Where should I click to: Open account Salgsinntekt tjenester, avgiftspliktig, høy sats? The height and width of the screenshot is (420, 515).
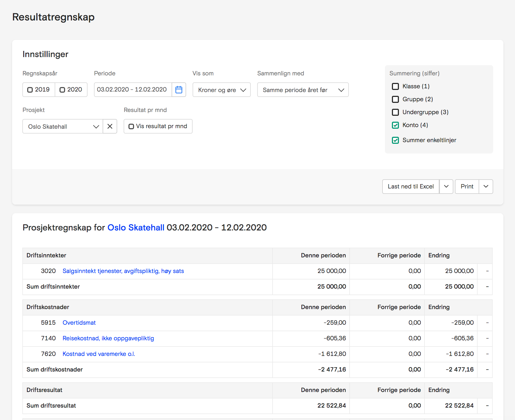(123, 271)
